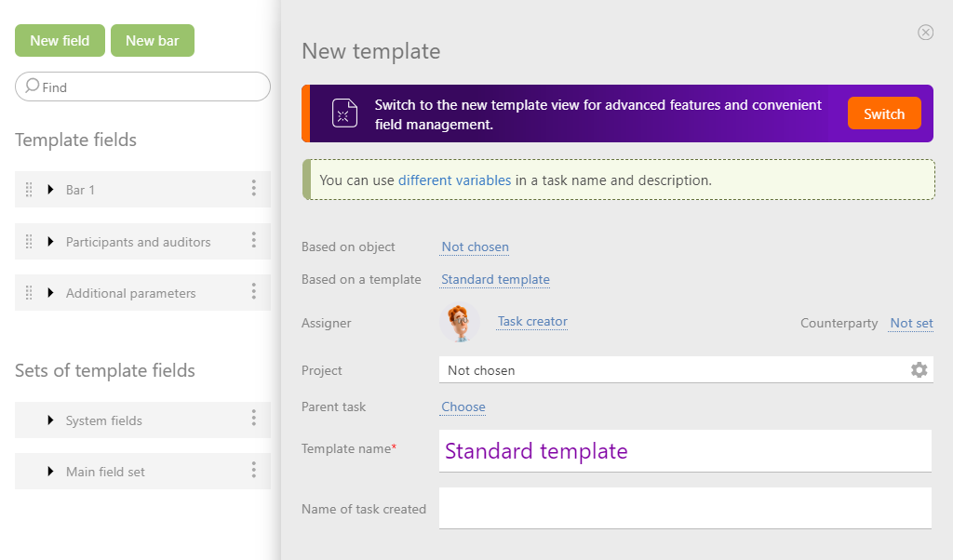Expand the System fields set

point(50,420)
